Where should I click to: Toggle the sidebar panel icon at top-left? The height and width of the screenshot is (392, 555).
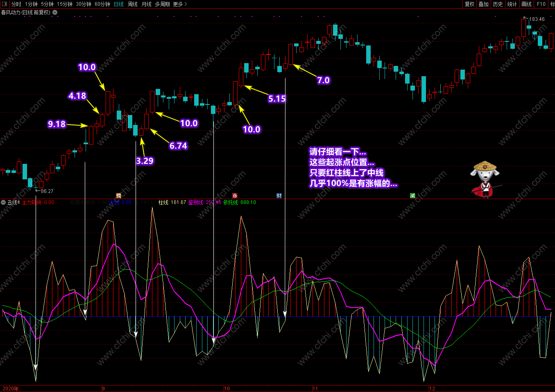coord(5,4)
